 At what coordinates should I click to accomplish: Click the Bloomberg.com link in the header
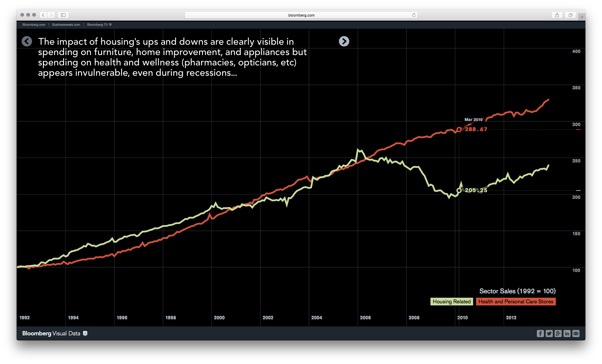[33, 25]
